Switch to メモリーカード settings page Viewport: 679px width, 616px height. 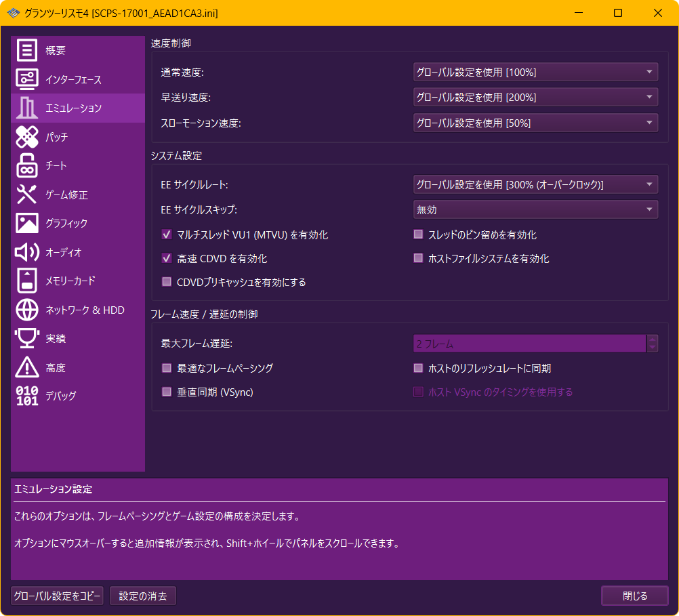pyautogui.click(x=70, y=281)
